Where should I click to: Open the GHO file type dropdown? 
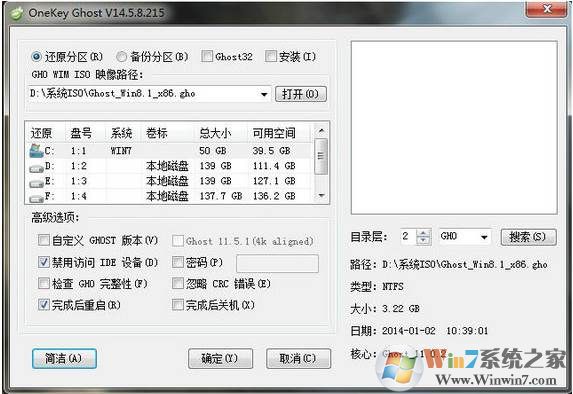tap(484, 237)
